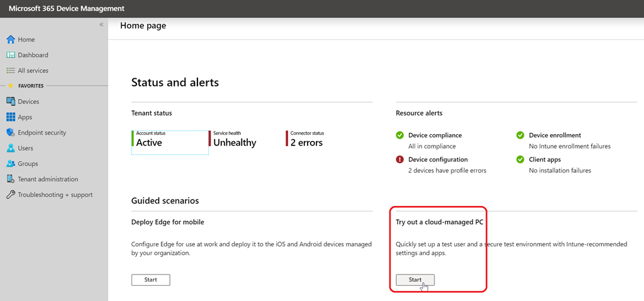
Task: Click the Endpoint security shield icon
Action: point(11,133)
